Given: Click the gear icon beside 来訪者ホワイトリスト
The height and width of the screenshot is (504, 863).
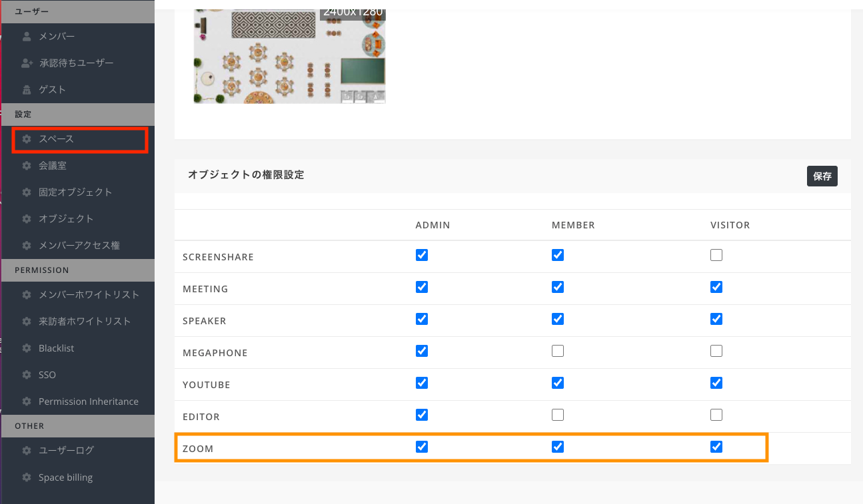Looking at the screenshot, I should [27, 321].
